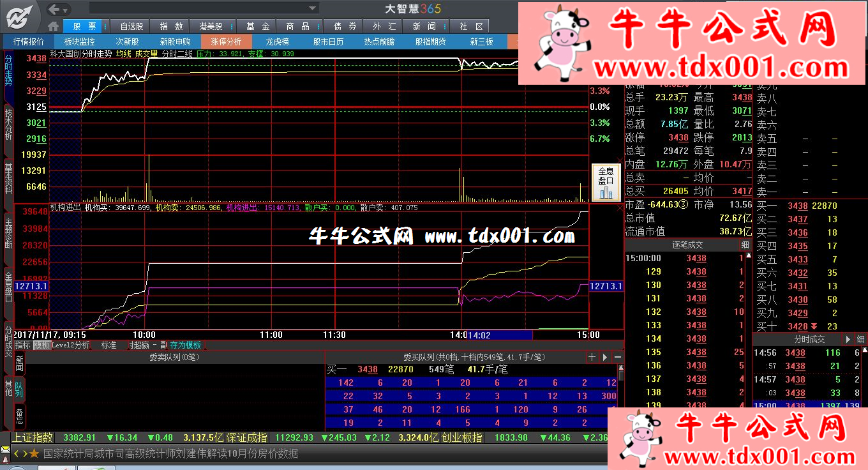Select the 模板 bottom tab
This screenshot has width=868, height=470.
click(41, 345)
